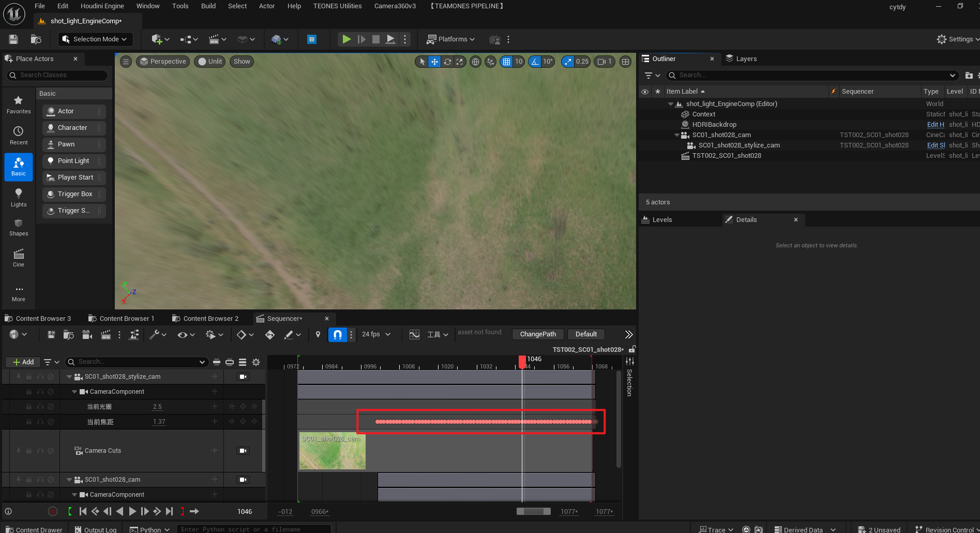
Task: Toggle grid snapping in the viewport
Action: point(506,62)
